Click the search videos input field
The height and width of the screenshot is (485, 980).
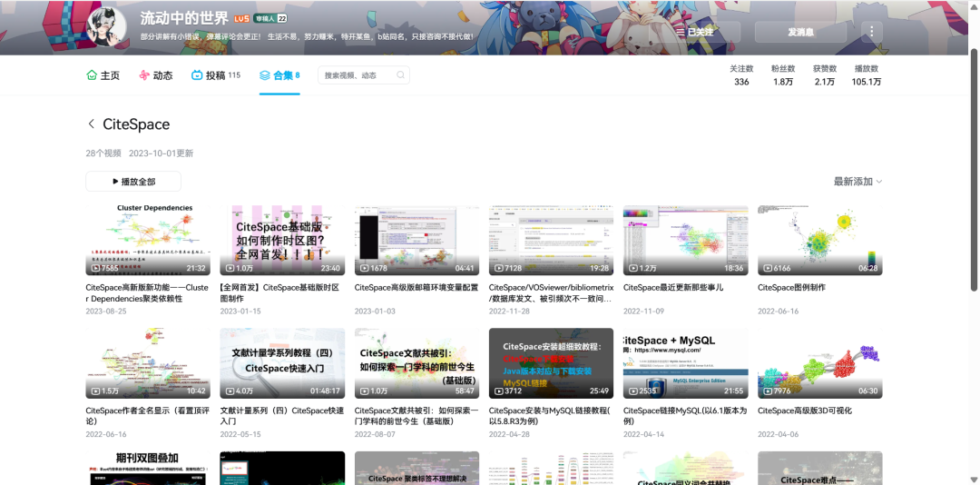pyautogui.click(x=364, y=75)
